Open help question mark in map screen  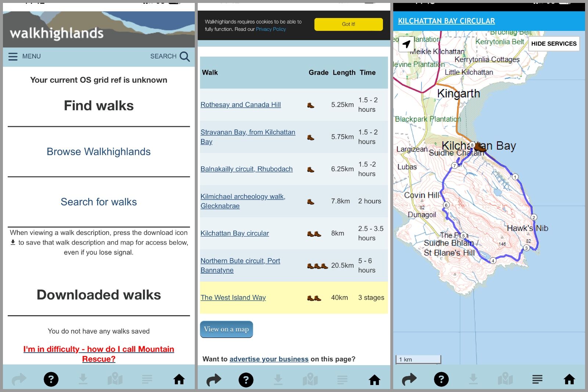(x=441, y=379)
